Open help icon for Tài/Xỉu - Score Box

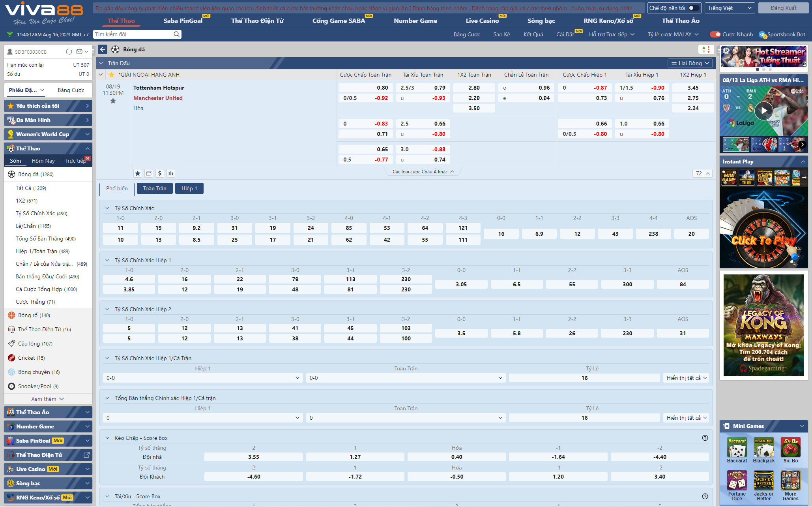pos(705,496)
